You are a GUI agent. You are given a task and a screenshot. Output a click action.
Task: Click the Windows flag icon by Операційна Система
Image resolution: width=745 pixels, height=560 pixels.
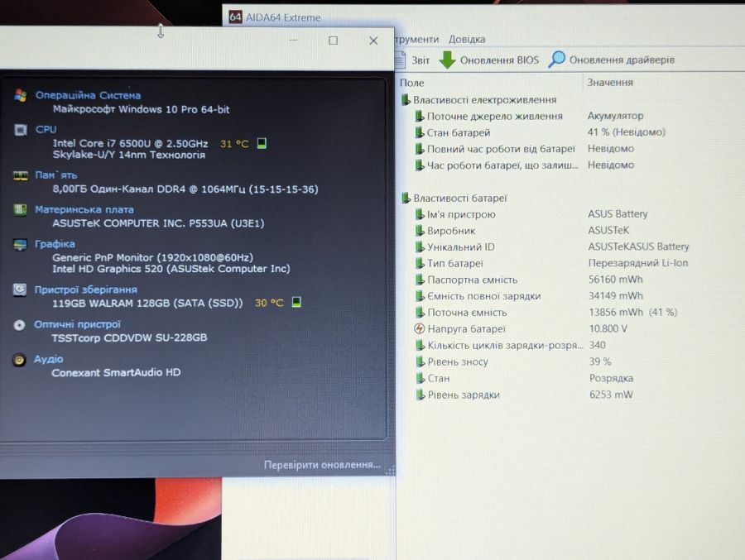pos(21,95)
